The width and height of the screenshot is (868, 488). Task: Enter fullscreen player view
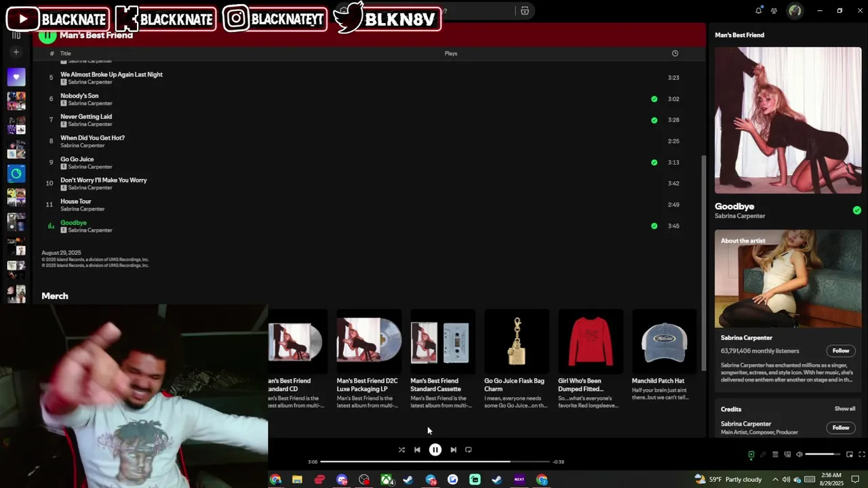click(861, 454)
